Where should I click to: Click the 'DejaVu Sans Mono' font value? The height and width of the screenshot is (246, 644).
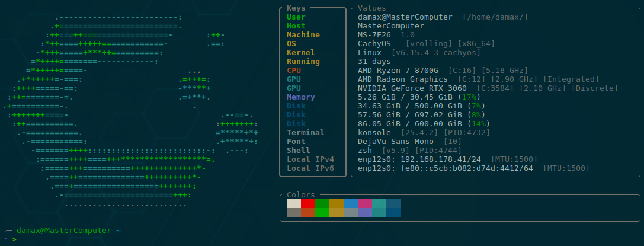point(396,142)
